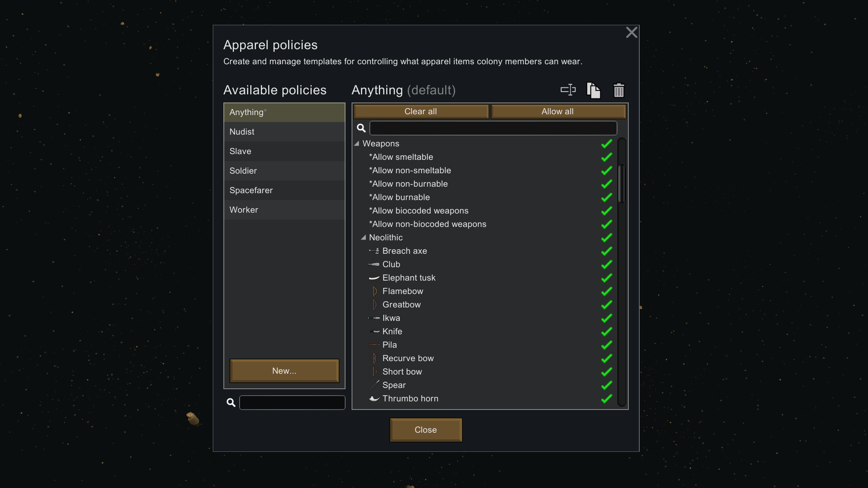The width and height of the screenshot is (868, 488).
Task: Disable Allow biocoded weapons
Action: (x=606, y=211)
